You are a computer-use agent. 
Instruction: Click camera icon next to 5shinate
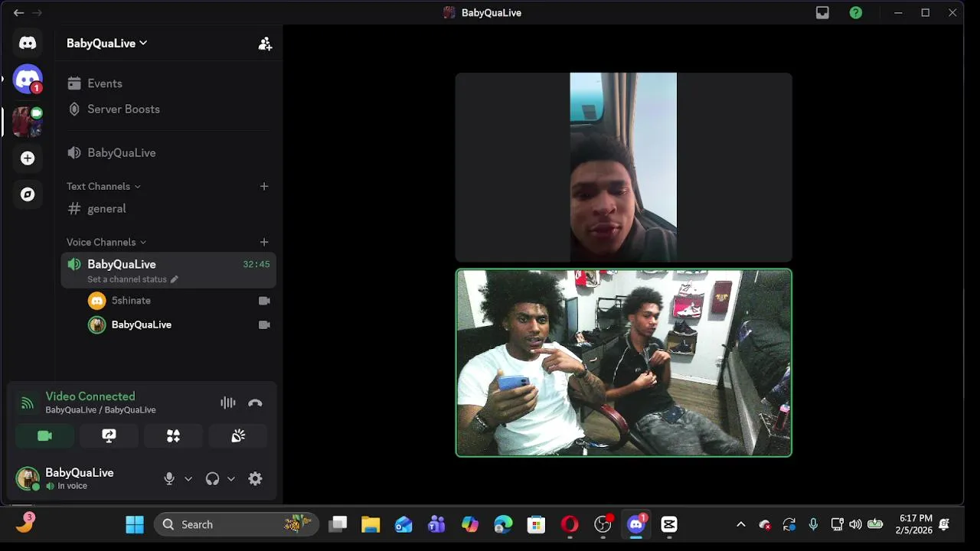[x=264, y=301]
